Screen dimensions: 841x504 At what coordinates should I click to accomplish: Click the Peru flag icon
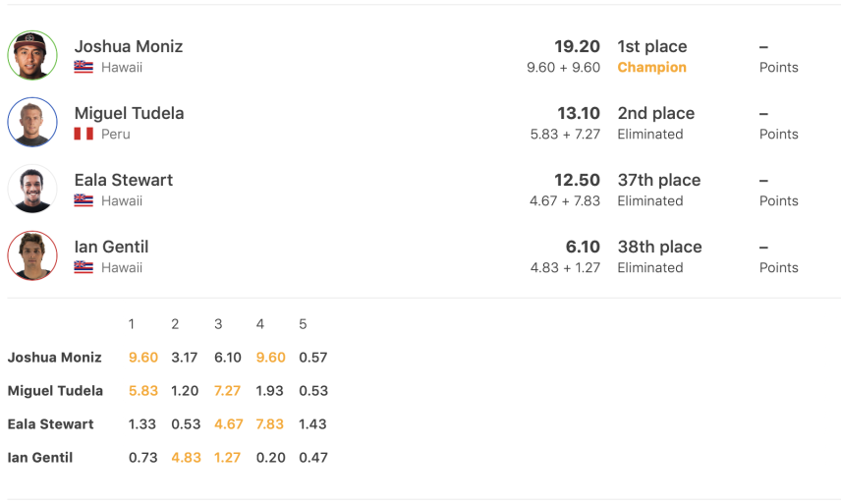tap(84, 134)
